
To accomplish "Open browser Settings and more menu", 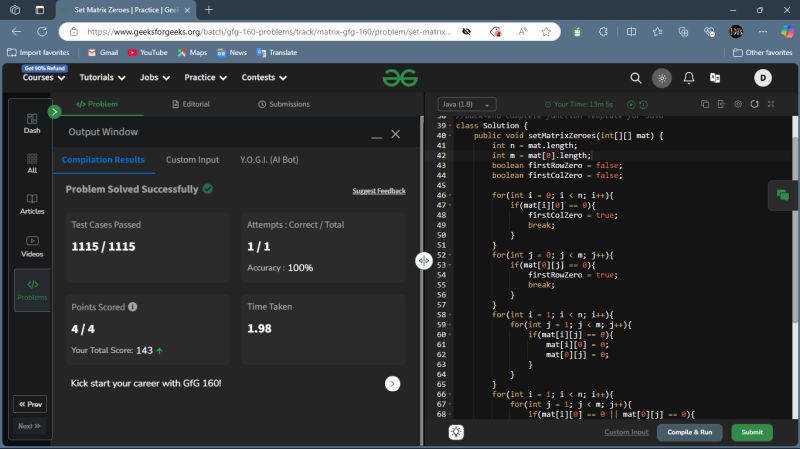I will (x=762, y=32).
